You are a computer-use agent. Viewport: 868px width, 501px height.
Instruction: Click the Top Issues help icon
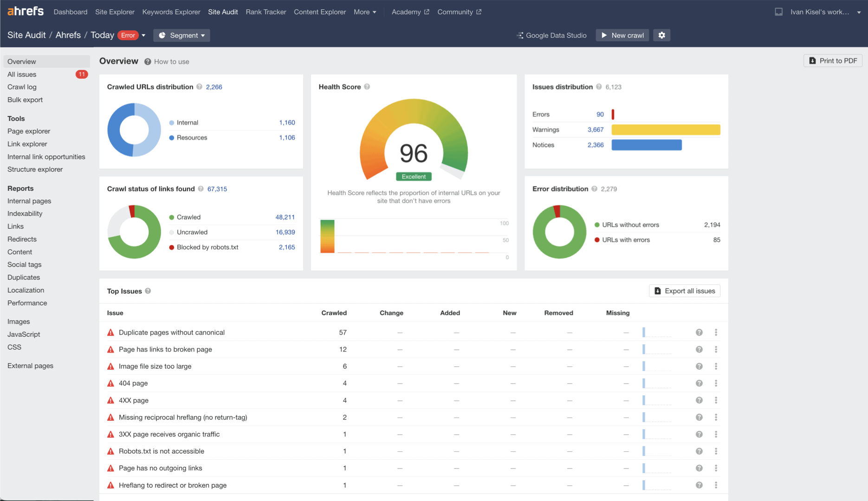click(x=148, y=291)
